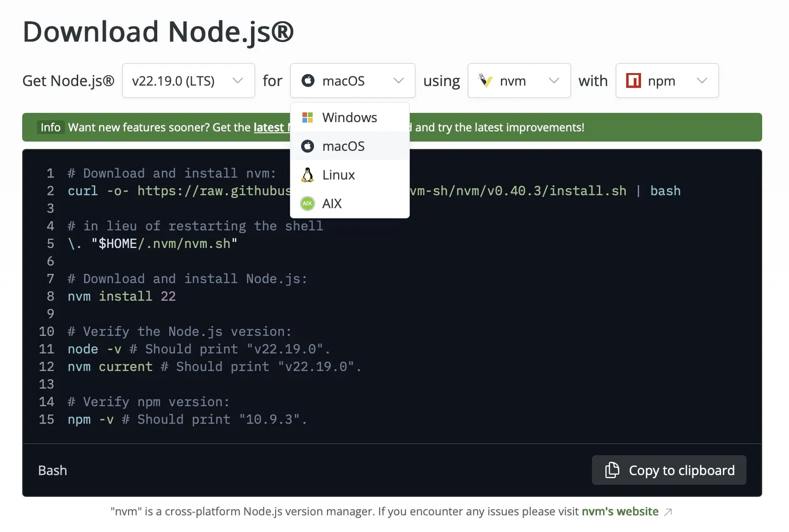The height and width of the screenshot is (532, 789).
Task: Select Linux from the OS menu
Action: (x=338, y=174)
